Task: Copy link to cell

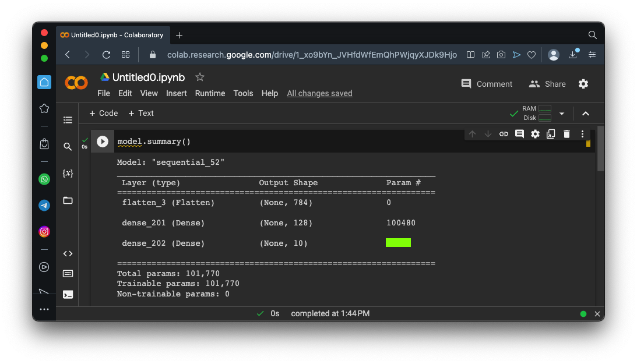Action: 504,134
